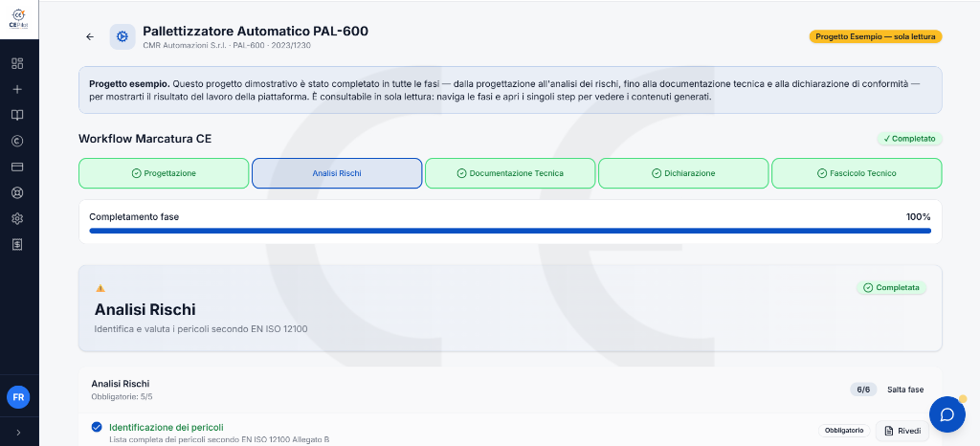Select the Analisi Rischi phase tab

(x=337, y=173)
